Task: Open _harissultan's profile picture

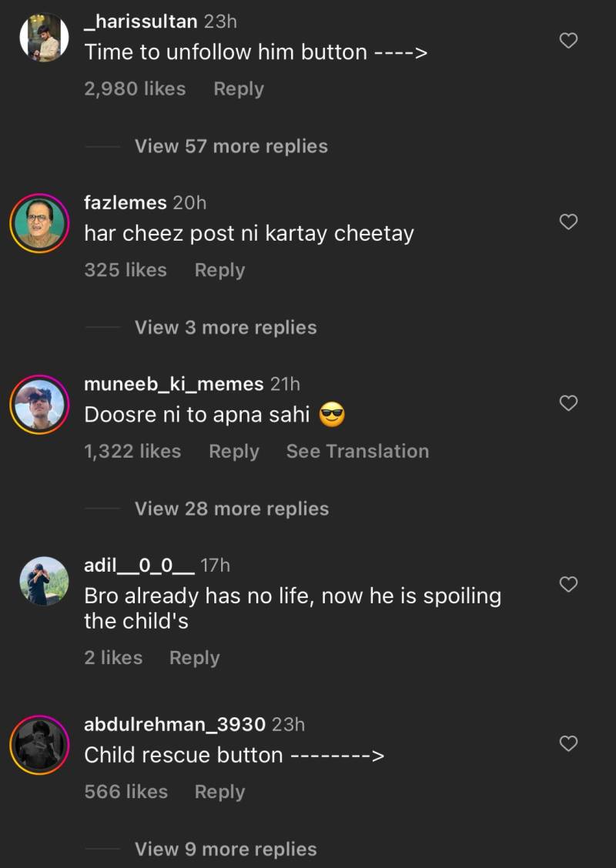Action: [44, 38]
